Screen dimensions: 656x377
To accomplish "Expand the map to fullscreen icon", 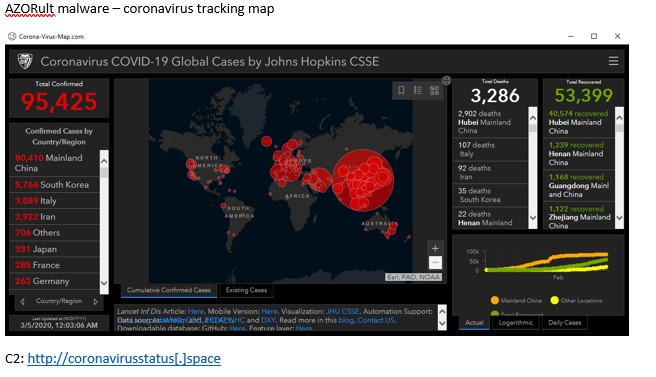I will point(446,80).
